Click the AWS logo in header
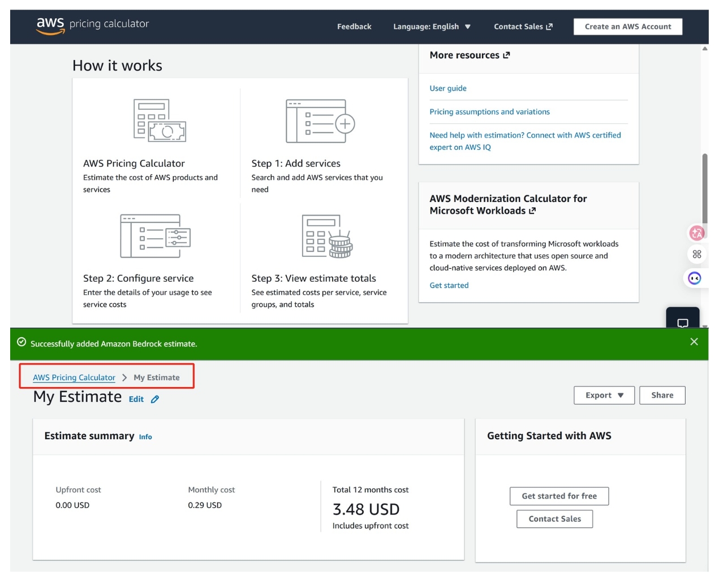719x588 pixels. tap(50, 25)
